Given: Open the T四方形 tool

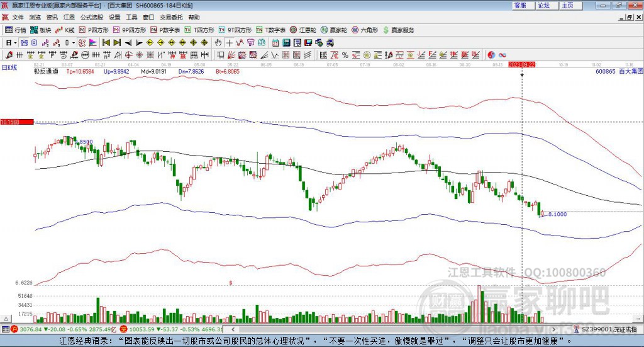Looking at the screenshot, I should click(199, 30).
